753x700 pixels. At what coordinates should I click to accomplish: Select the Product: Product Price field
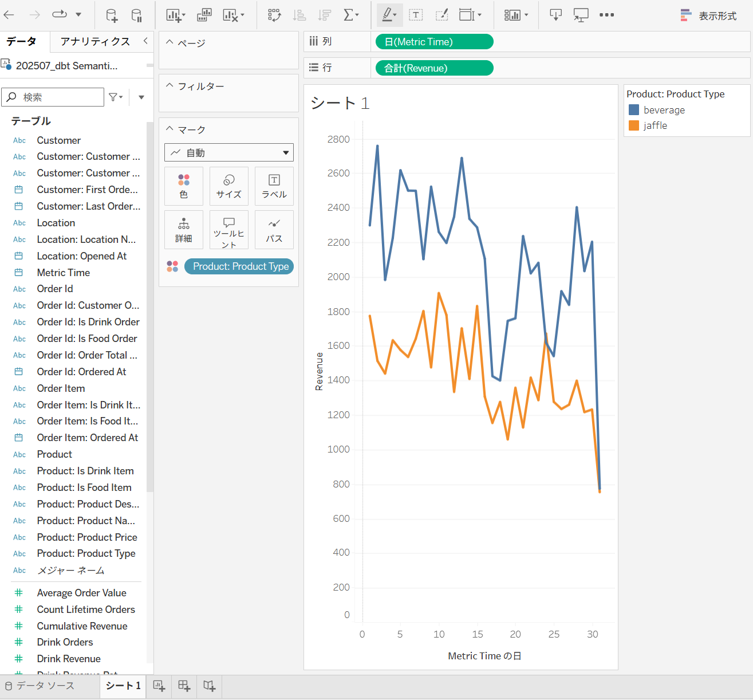tap(87, 537)
